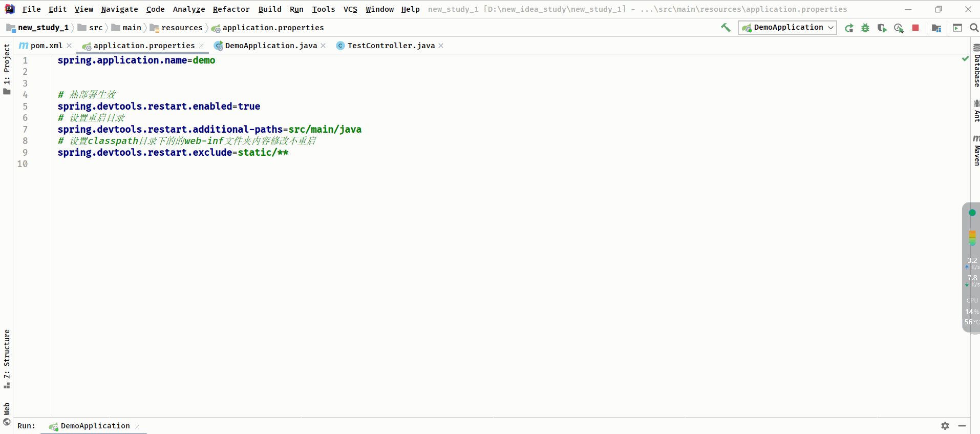The image size is (980, 434).
Task: Close the DemoApplication run tab
Action: coord(137,426)
